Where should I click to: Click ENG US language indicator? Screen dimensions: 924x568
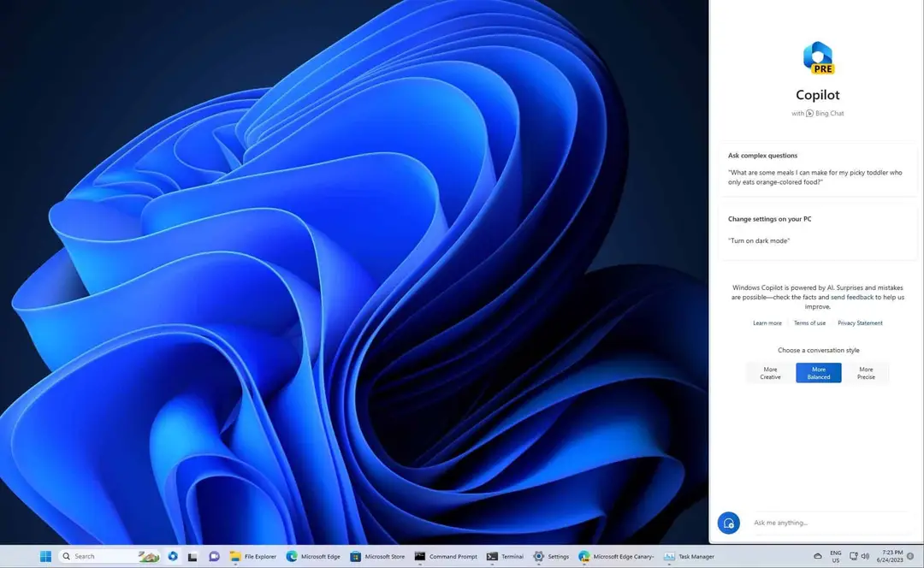point(836,556)
